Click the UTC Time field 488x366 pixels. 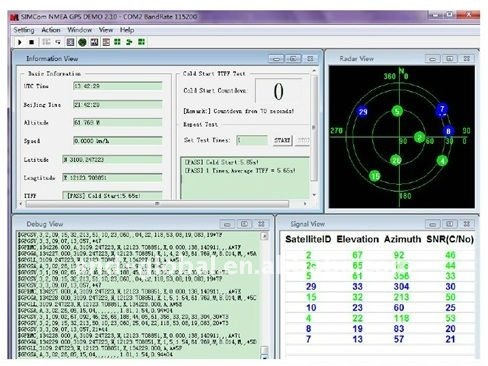(118, 86)
